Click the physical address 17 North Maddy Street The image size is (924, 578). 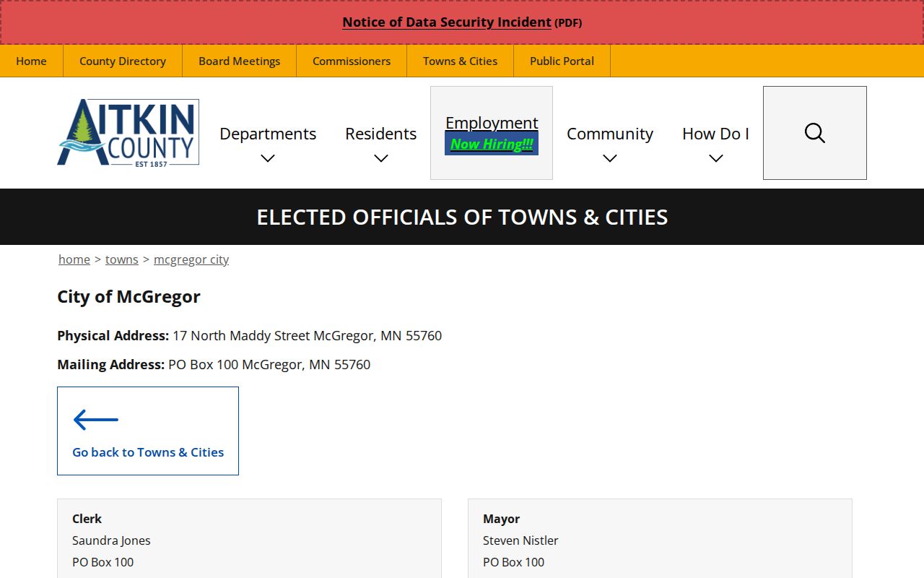coord(307,335)
